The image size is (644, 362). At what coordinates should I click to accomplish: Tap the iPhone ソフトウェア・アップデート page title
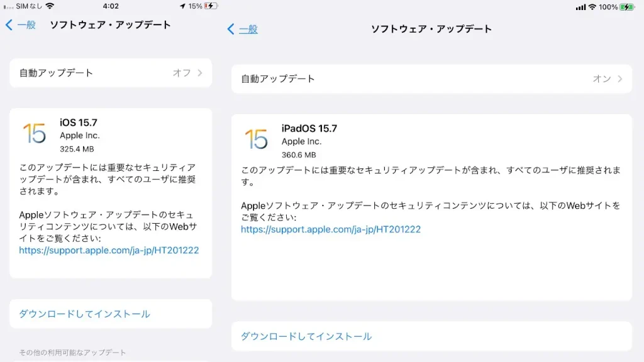click(x=110, y=25)
